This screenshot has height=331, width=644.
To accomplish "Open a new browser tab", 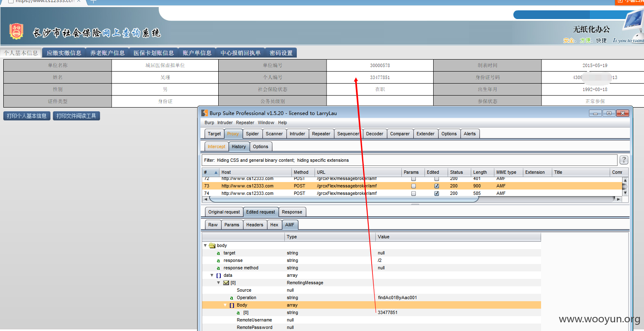I will click(93, 1).
